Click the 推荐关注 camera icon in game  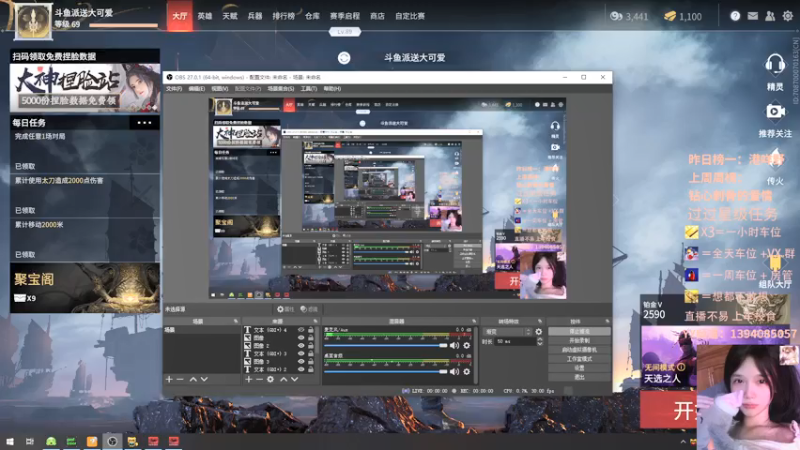[775, 111]
